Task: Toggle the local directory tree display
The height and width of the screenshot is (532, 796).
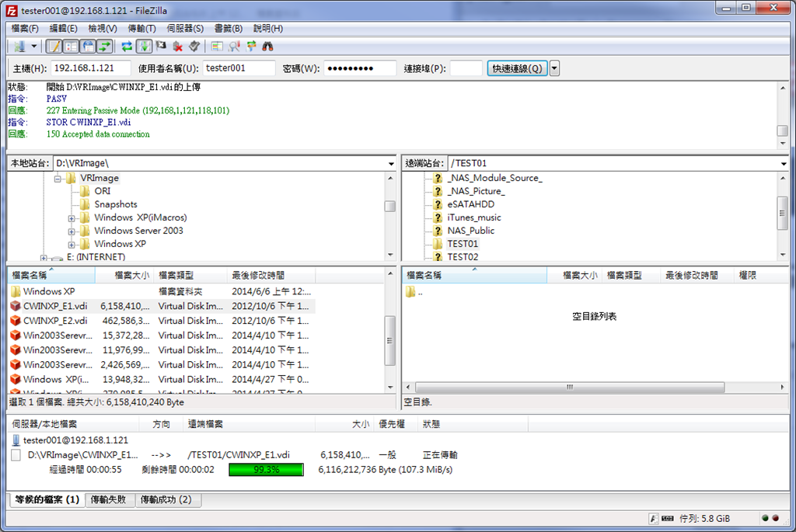Action: point(71,47)
